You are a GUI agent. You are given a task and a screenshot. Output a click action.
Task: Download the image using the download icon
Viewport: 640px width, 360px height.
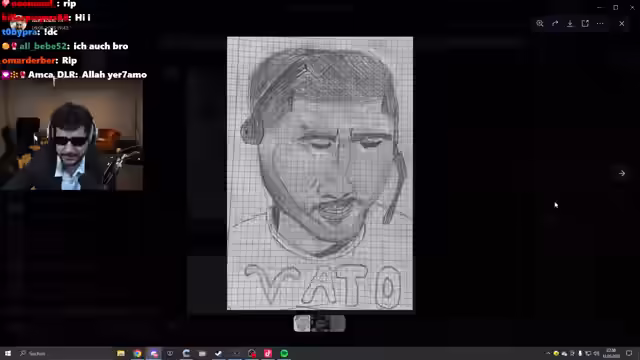[570, 24]
